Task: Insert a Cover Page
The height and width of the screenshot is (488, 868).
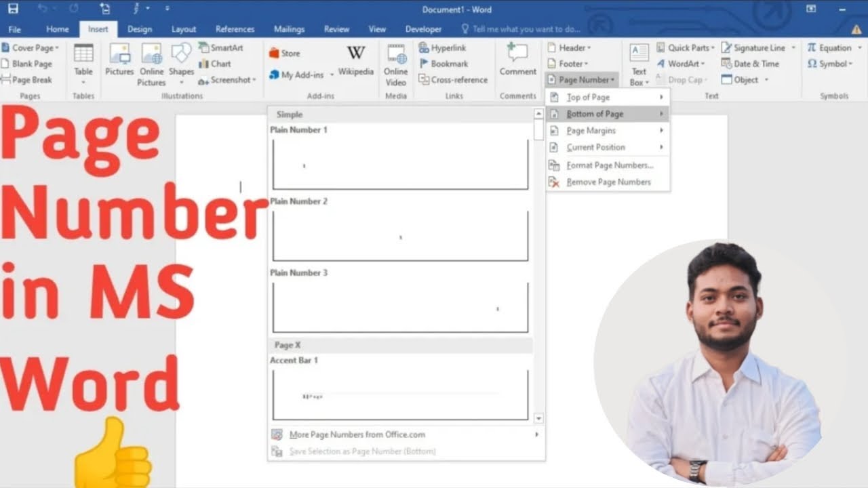Action: [31, 47]
